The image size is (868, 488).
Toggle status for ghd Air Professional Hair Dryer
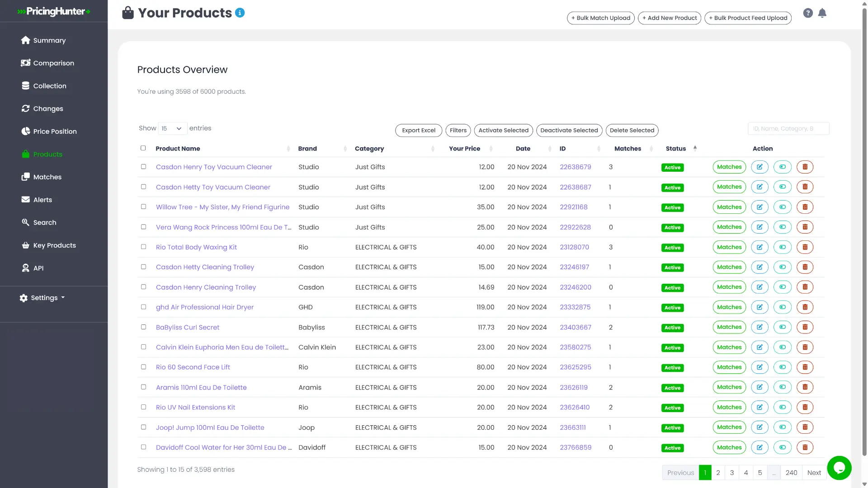pos(782,307)
